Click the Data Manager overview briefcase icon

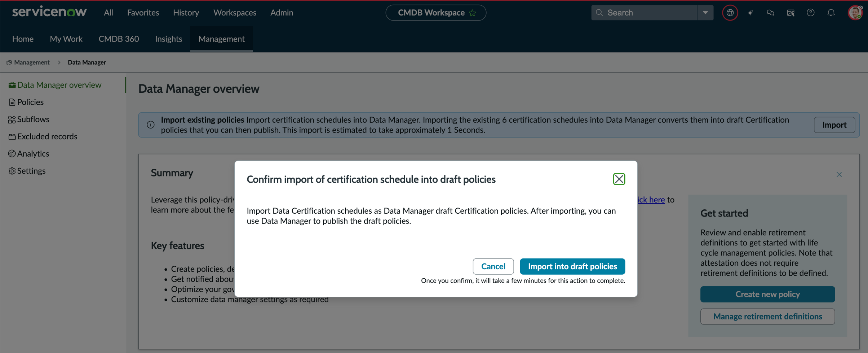(12, 85)
